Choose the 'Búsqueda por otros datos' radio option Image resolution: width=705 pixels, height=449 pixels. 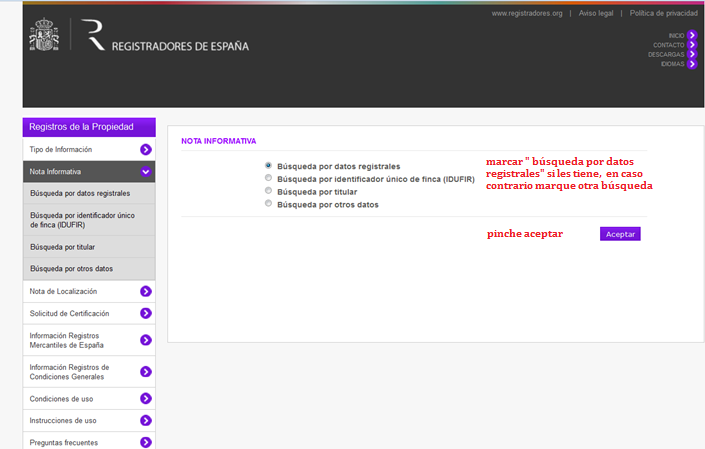(x=268, y=203)
